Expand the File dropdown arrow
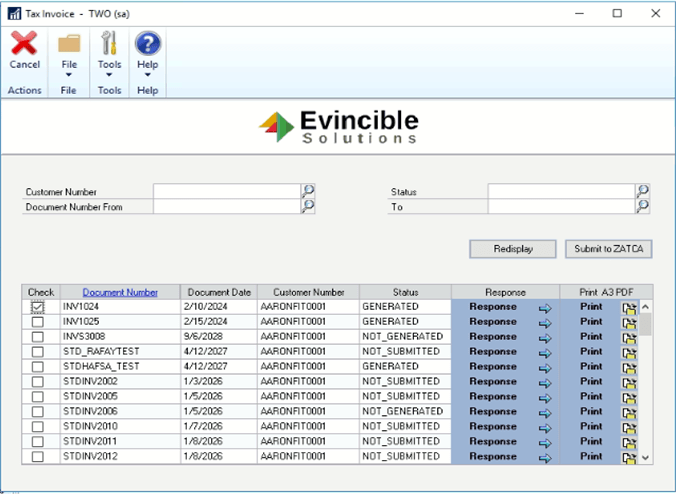Screen dimensions: 676x494 69,75
